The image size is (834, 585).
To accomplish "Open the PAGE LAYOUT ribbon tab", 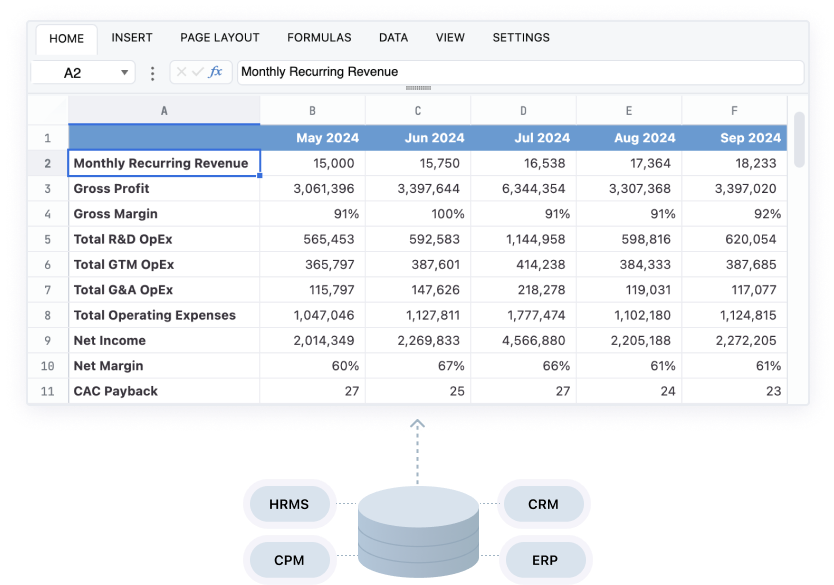I will tap(220, 38).
